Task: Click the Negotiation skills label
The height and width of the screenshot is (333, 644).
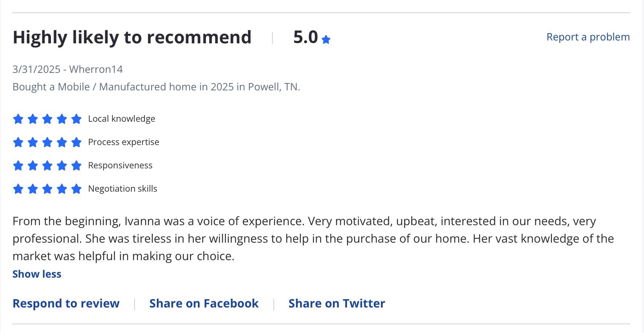Action: (123, 189)
